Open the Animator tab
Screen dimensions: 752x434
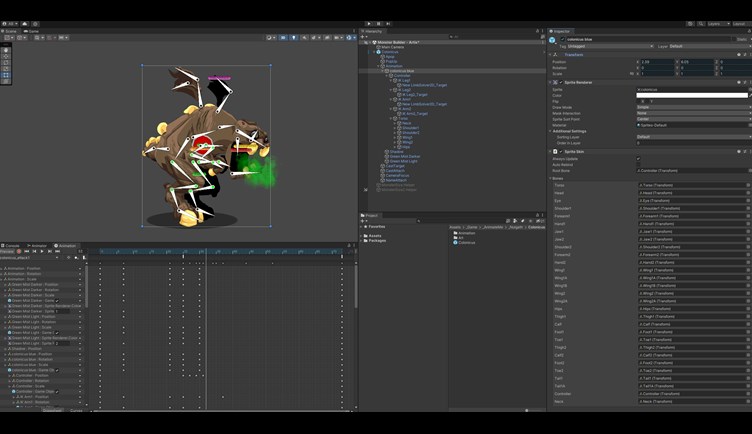(37, 246)
